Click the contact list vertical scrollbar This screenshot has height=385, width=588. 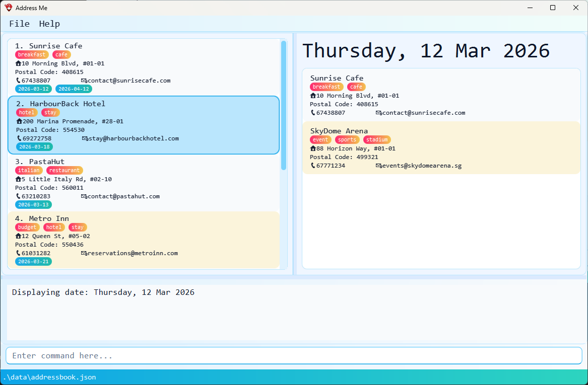point(284,106)
